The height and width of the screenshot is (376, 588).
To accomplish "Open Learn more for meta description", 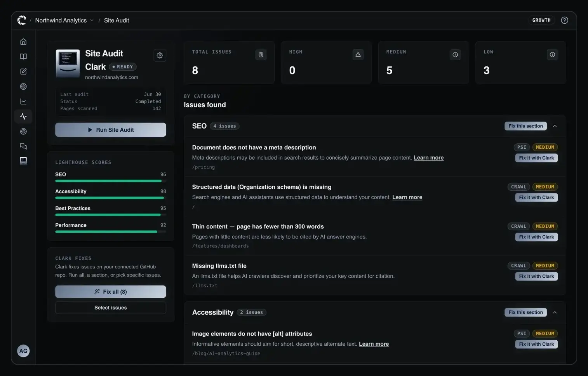I will coord(428,158).
